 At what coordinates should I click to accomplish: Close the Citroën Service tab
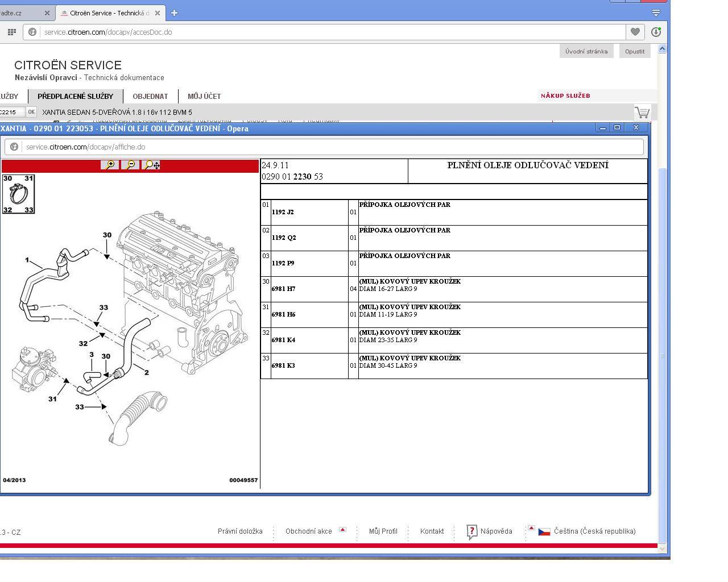point(158,13)
